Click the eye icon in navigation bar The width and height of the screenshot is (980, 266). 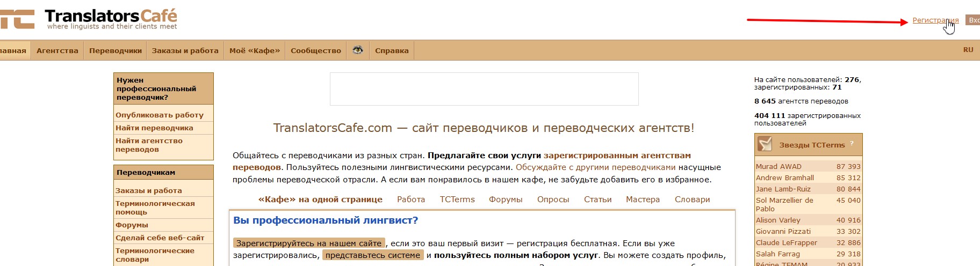click(358, 50)
